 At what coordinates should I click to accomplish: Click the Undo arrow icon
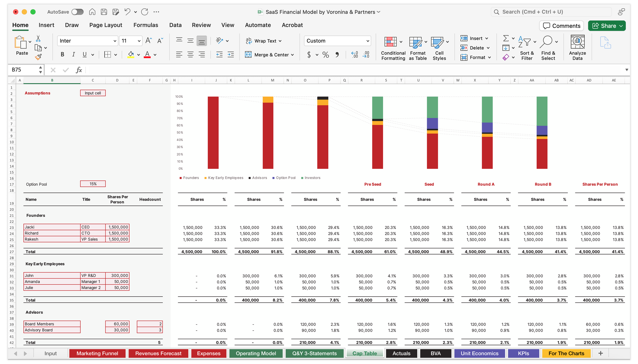(127, 12)
